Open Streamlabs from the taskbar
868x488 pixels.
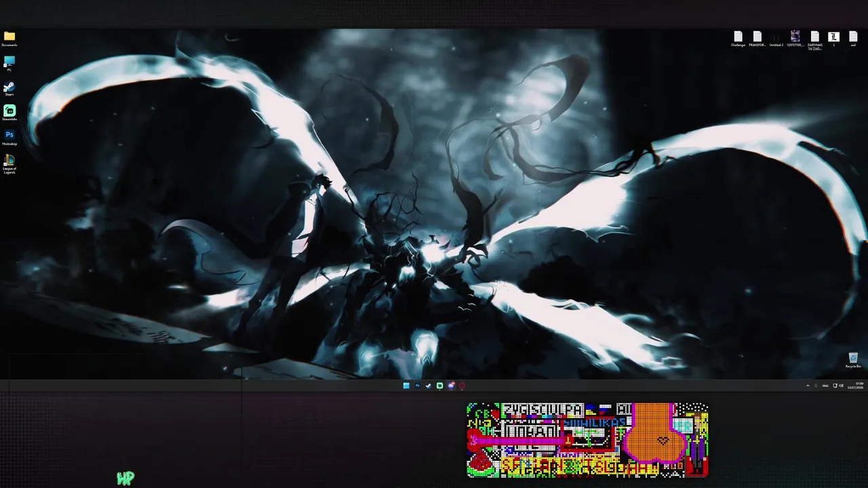(439, 386)
